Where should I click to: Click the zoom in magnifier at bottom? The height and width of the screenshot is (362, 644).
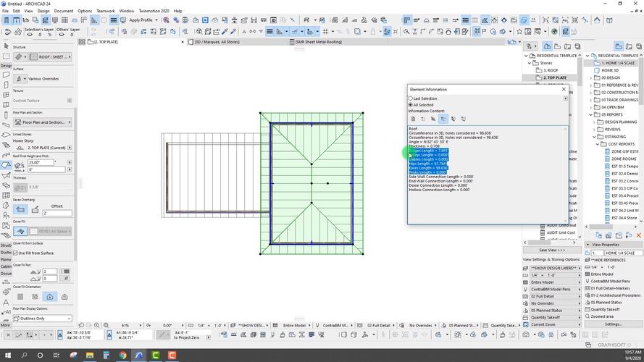tap(96, 325)
